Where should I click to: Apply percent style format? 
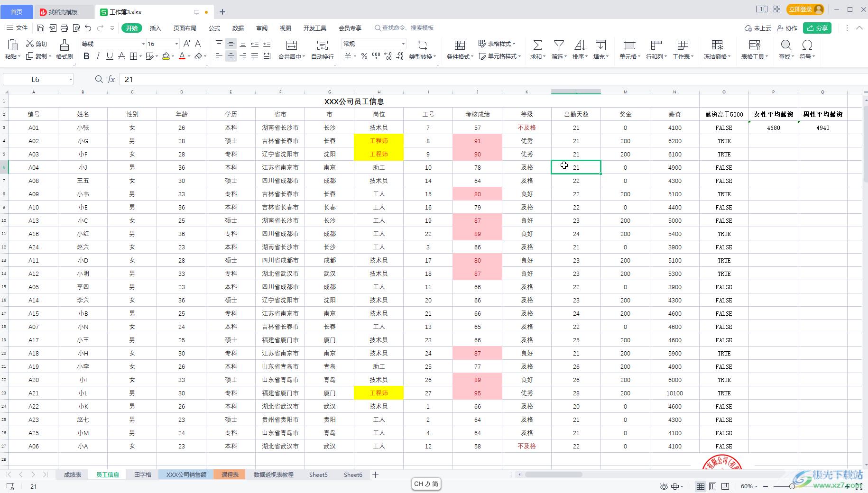click(x=364, y=56)
